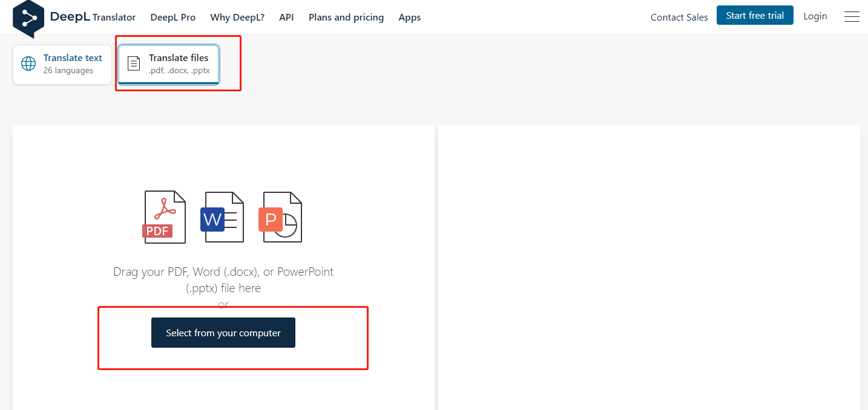Click the empty right translation output panel
This screenshot has width=868, height=410.
click(x=648, y=266)
